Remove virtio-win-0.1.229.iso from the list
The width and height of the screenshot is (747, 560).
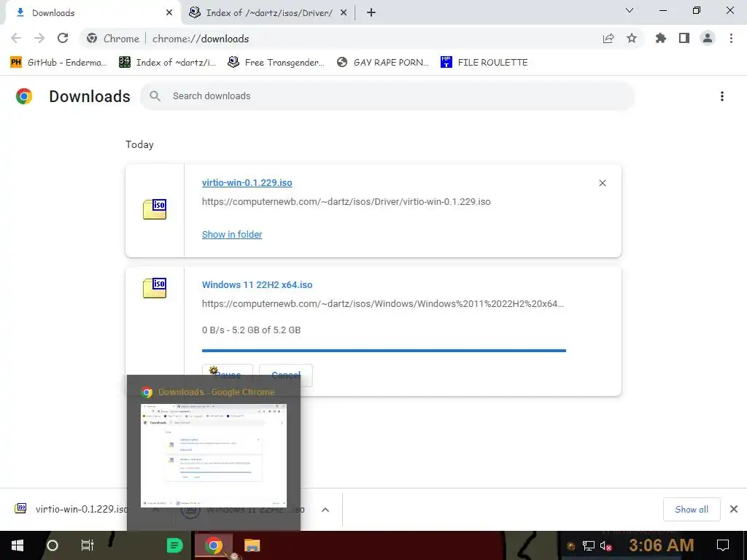coord(602,183)
